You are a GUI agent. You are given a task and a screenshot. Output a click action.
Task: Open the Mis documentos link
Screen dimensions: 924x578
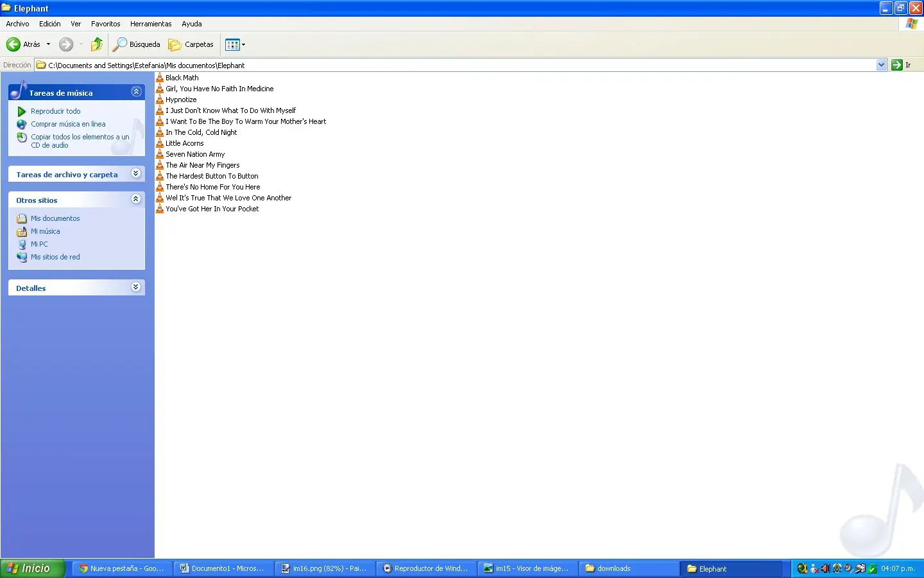point(55,218)
